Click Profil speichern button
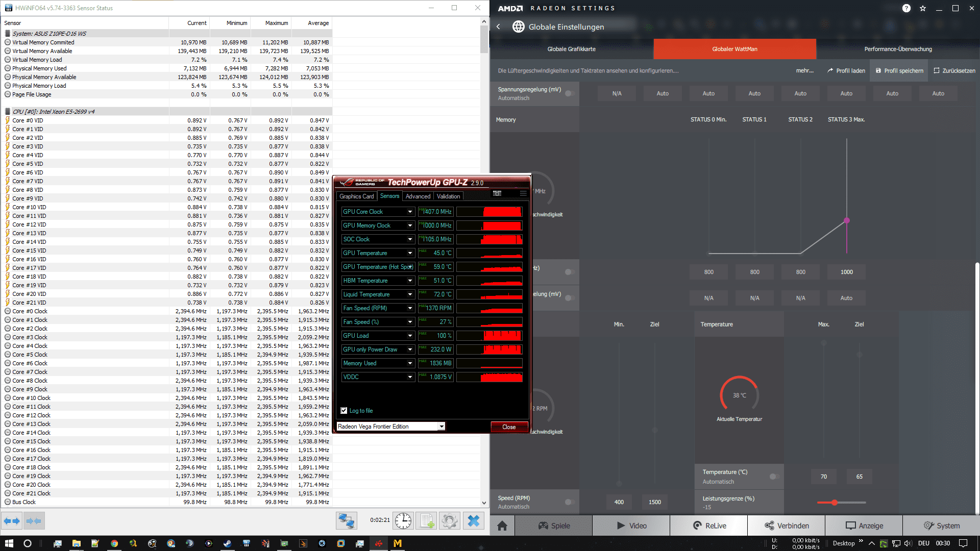 click(x=899, y=71)
